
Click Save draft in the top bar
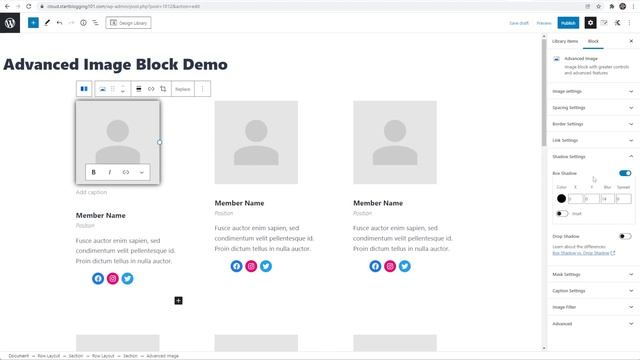pyautogui.click(x=519, y=23)
